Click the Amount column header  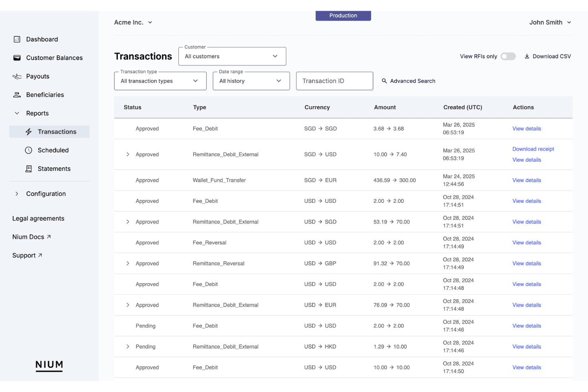[385, 107]
